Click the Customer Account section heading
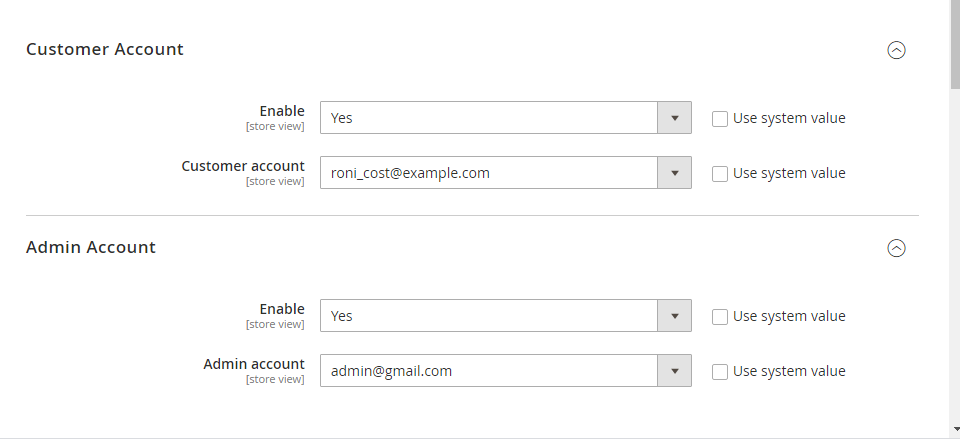Screen dimensions: 960x443 (x=105, y=49)
